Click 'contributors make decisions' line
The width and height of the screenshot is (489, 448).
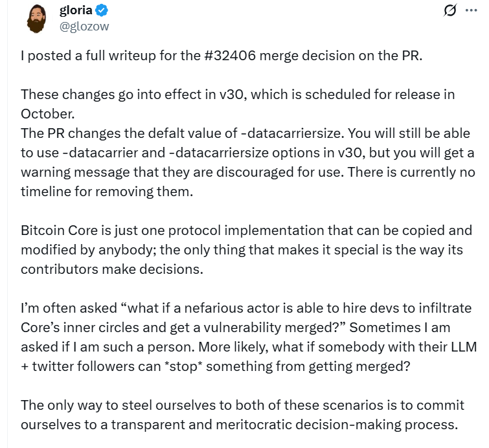[112, 269]
